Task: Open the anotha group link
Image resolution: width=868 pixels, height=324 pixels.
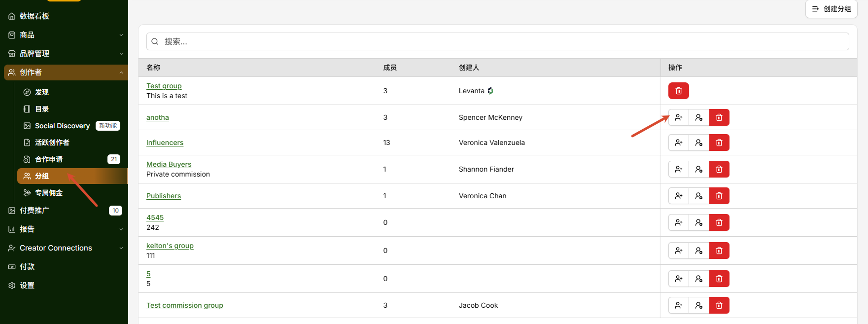Action: (x=158, y=117)
